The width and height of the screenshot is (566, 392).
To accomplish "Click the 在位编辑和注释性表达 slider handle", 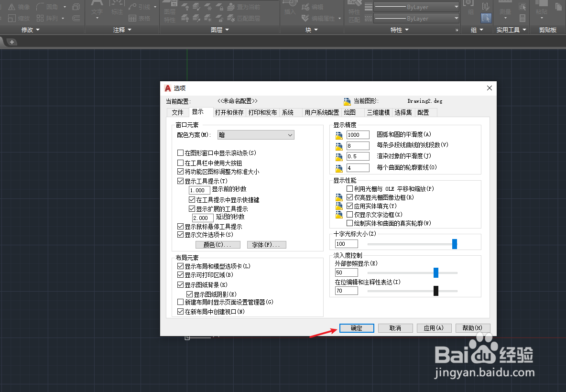I will [x=435, y=291].
